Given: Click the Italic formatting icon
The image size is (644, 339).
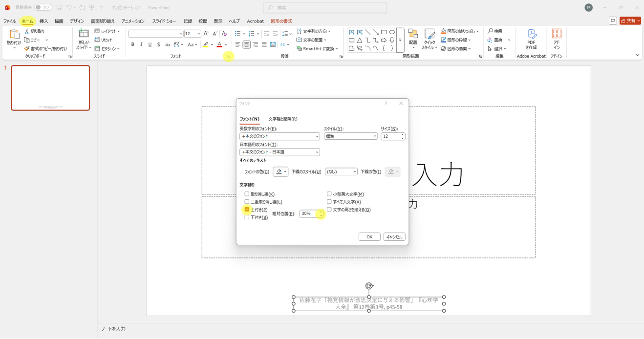Looking at the screenshot, I should [141, 44].
